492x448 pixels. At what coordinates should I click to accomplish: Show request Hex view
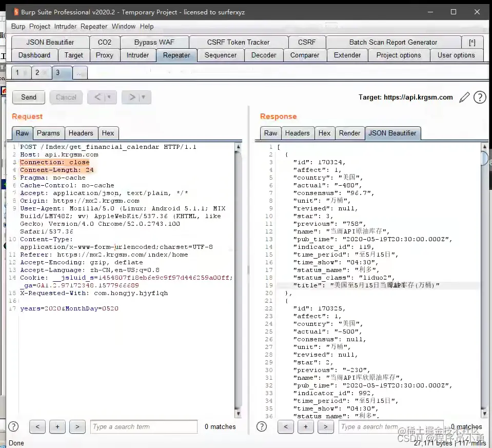(108, 133)
